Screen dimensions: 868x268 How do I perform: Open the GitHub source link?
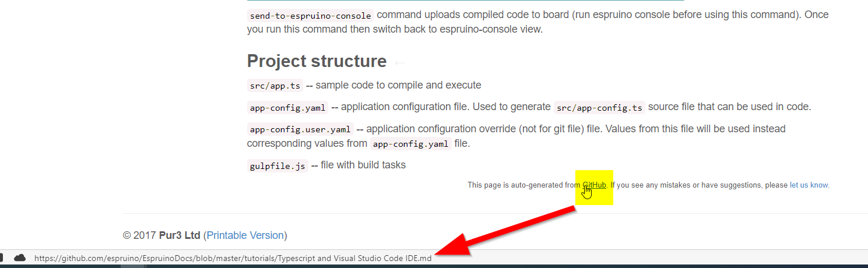coord(594,185)
